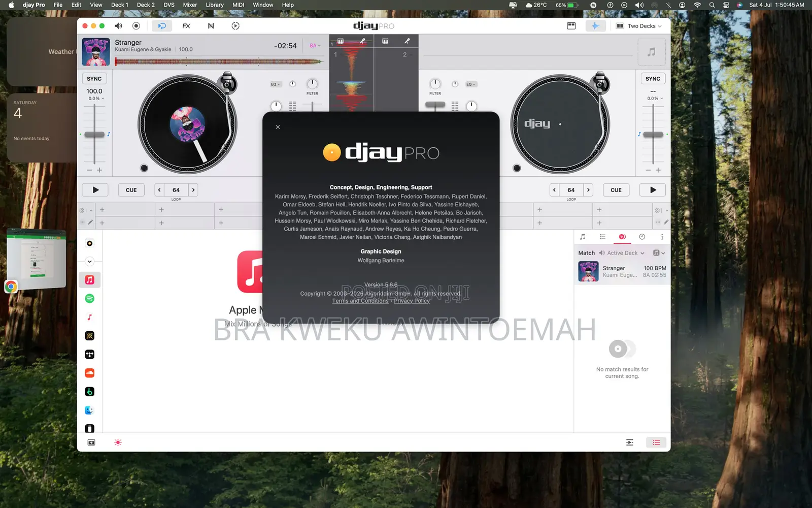Screen dimensions: 812x508
Task: Open the Mixer menu in menu bar
Action: point(190,5)
